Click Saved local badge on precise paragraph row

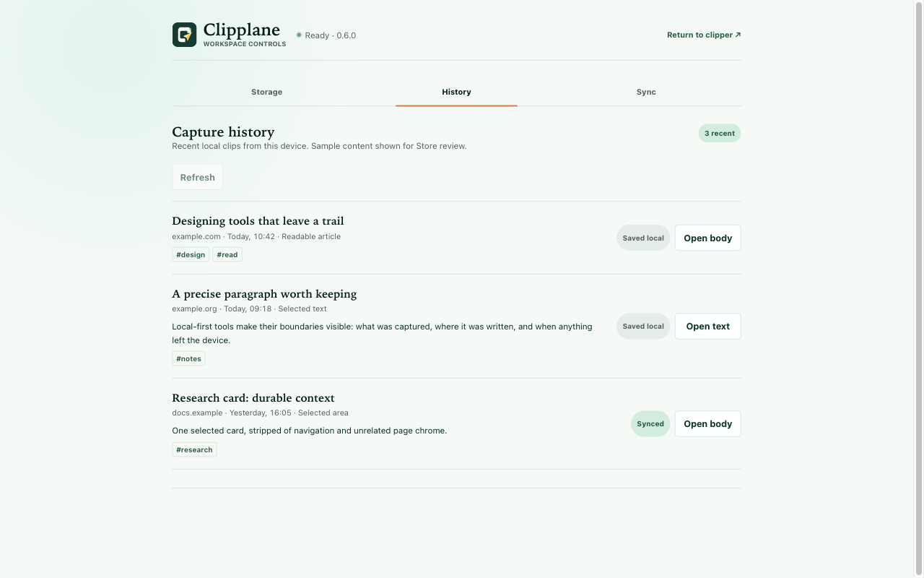(x=643, y=326)
